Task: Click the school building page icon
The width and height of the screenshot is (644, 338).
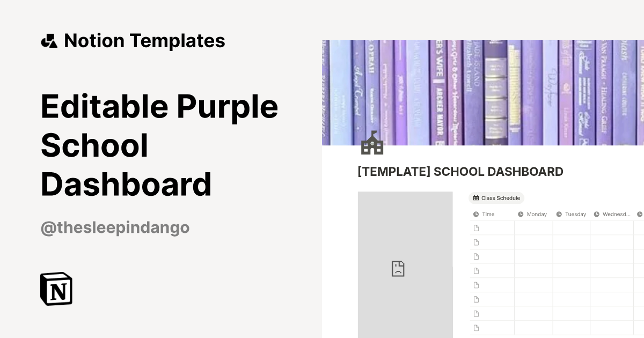Action: click(372, 142)
